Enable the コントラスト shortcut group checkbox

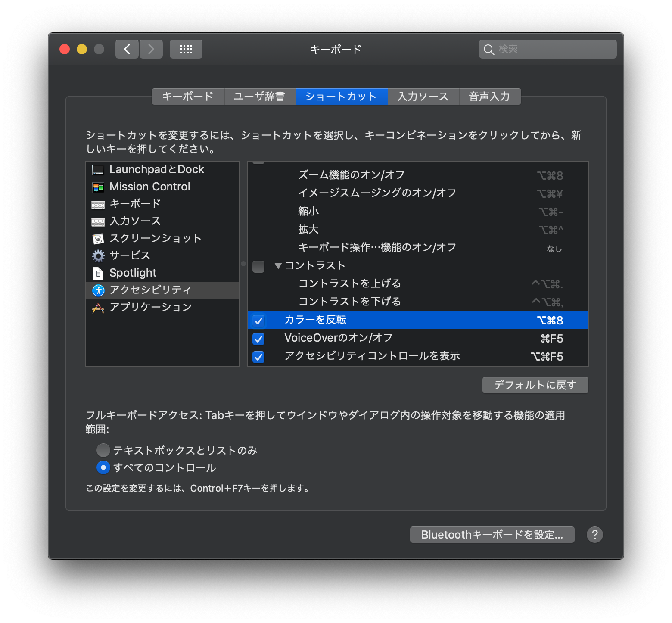click(x=258, y=267)
